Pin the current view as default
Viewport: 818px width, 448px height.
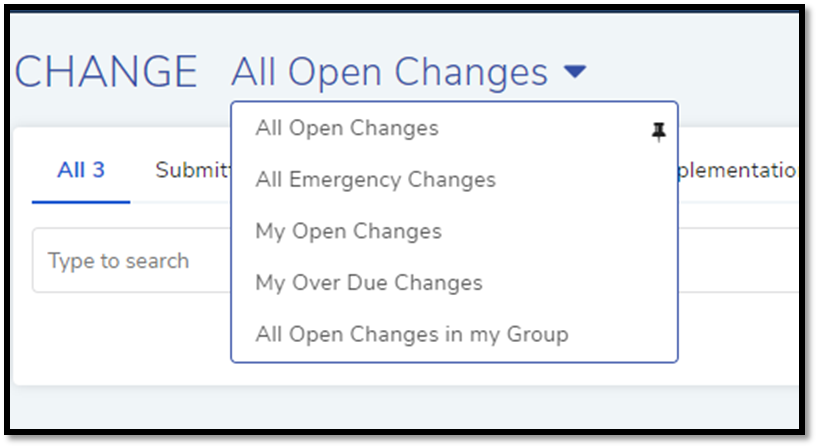click(658, 131)
